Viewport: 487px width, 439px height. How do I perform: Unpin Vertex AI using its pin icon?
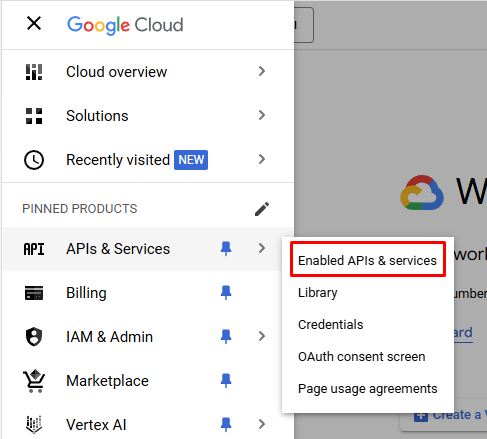[x=226, y=424]
